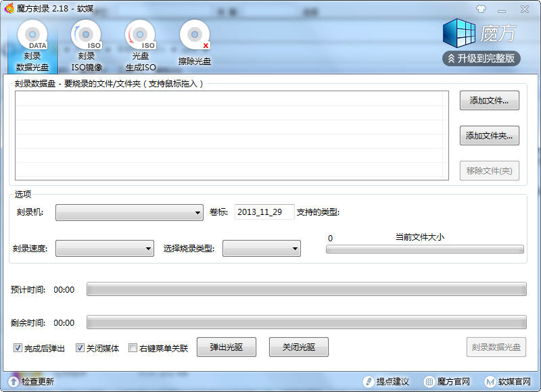Click 添加文件夹... button
The image size is (541, 392).
click(489, 135)
